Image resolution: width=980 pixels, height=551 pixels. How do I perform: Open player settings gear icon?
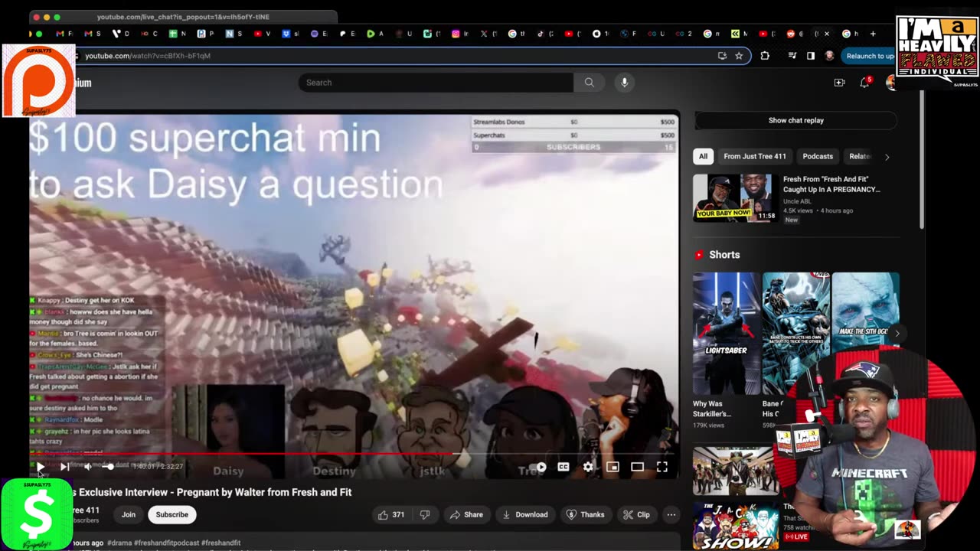pos(588,467)
